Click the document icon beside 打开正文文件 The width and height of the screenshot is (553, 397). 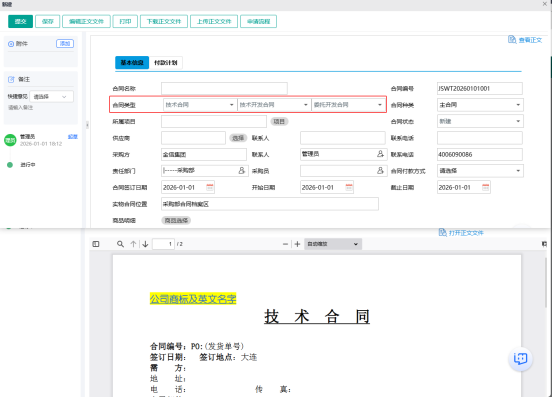coord(443,232)
